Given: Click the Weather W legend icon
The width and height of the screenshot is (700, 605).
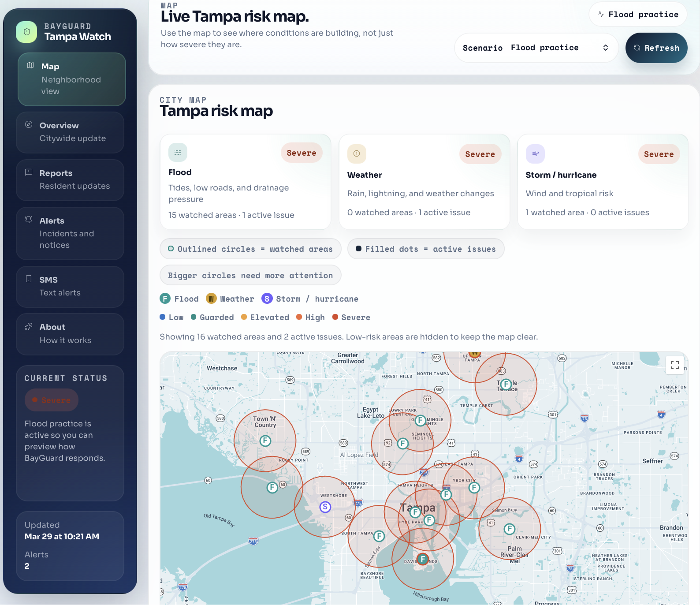Looking at the screenshot, I should tap(211, 299).
